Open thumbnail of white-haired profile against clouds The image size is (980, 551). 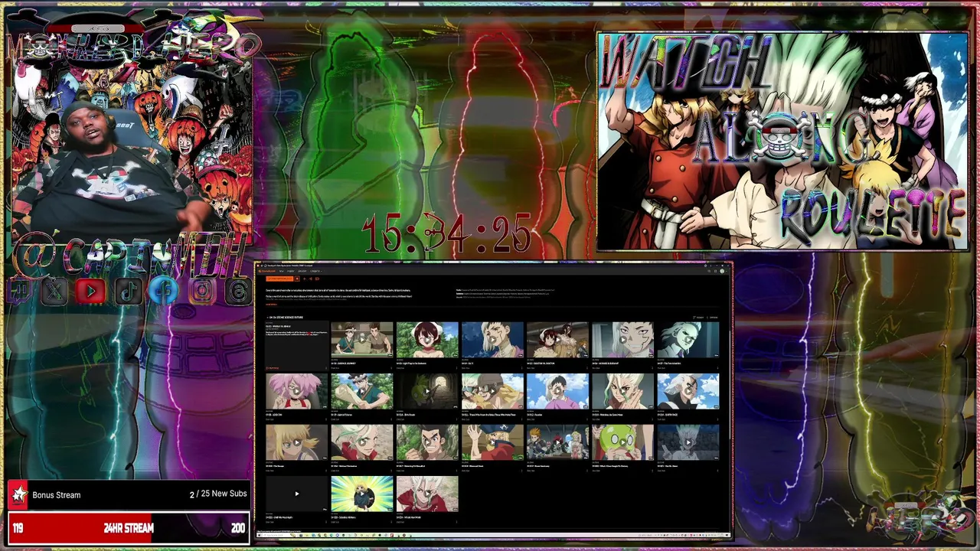click(x=688, y=391)
